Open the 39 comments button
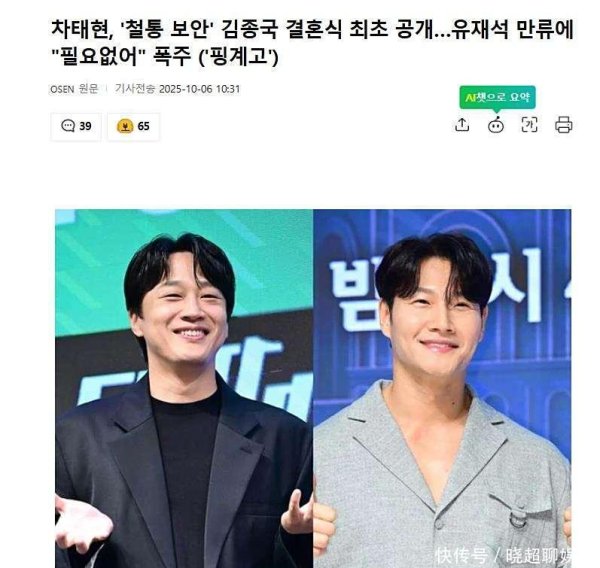 (76, 126)
